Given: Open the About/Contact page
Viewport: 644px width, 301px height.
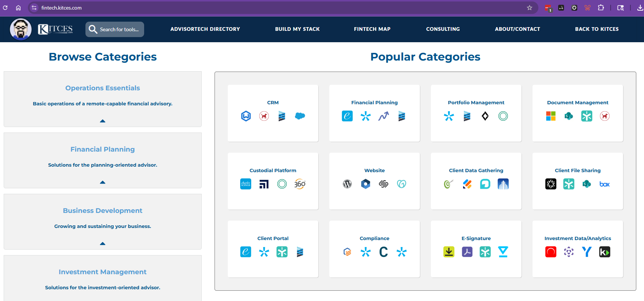Looking at the screenshot, I should 517,29.
